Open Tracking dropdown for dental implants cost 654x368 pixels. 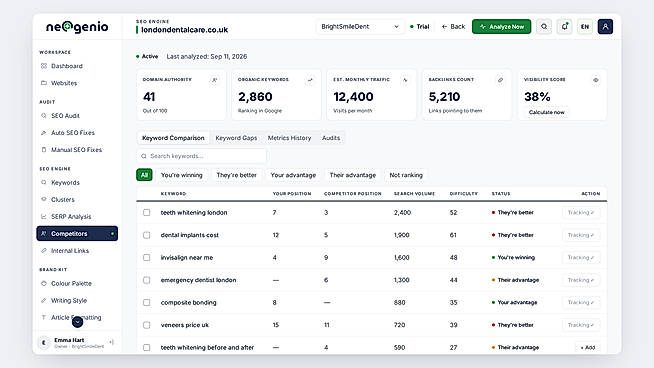pos(581,235)
